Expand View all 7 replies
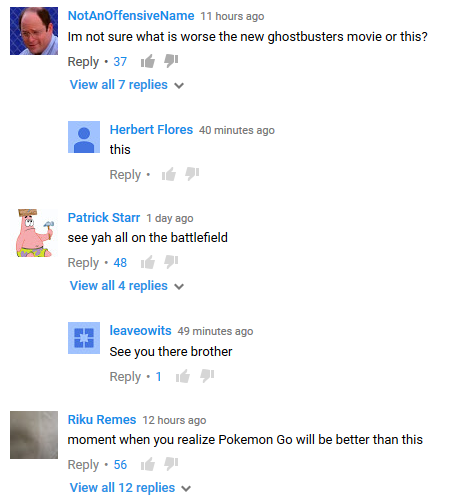 tap(127, 85)
